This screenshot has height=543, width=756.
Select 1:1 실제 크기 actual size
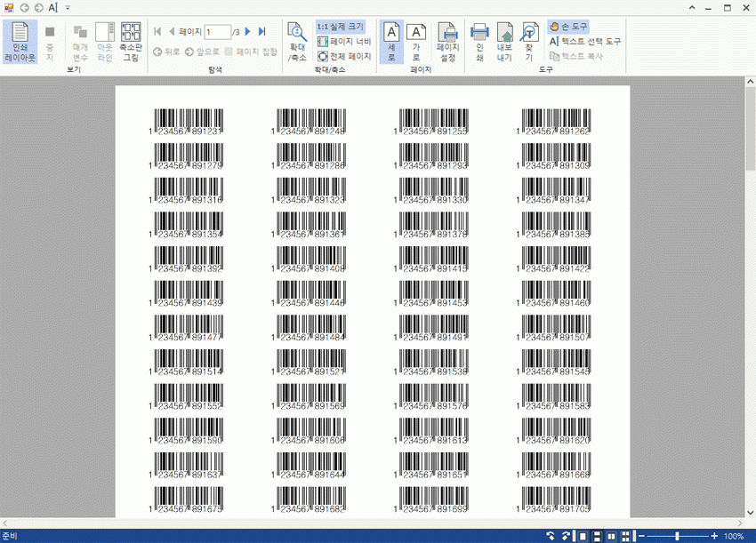(341, 27)
